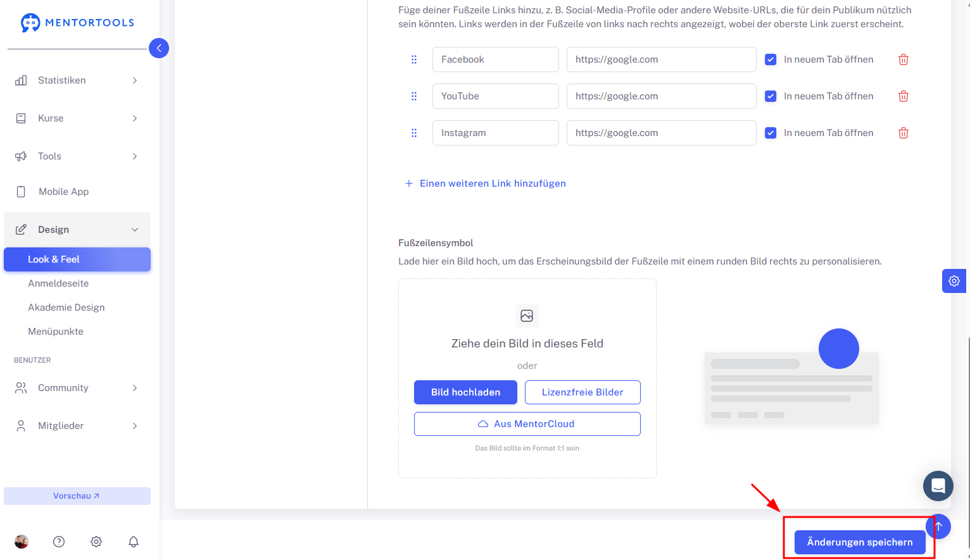The width and height of the screenshot is (970, 560).
Task: Open the help question mark icon
Action: [x=59, y=542]
